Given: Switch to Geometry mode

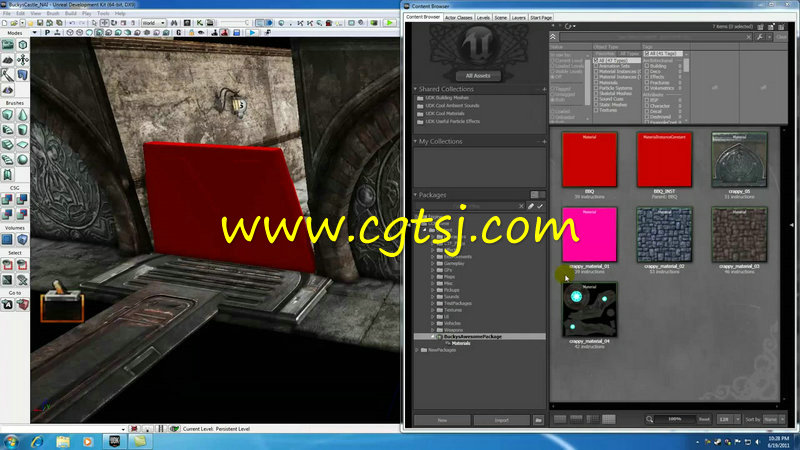Looking at the screenshot, I should (22, 45).
